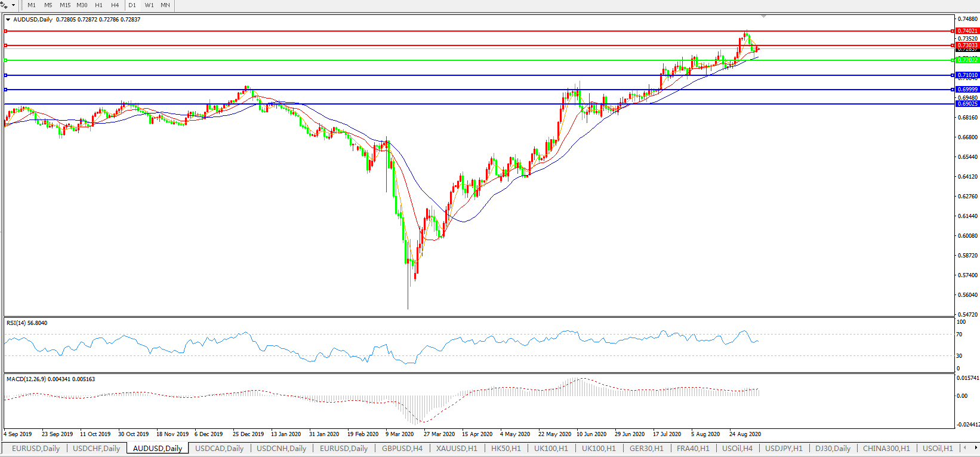
Task: Select the left anchor of the 0.71010 blue line
Action: point(5,75)
